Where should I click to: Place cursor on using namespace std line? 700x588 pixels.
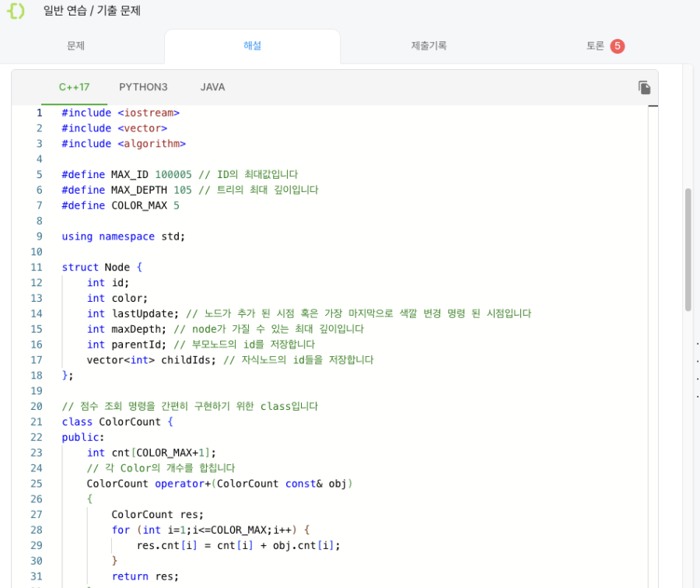pos(123,236)
